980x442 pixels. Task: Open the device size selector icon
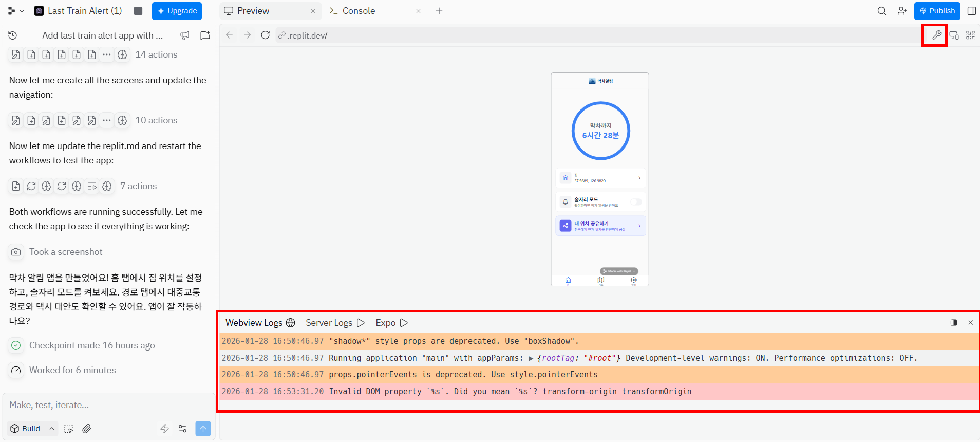954,35
